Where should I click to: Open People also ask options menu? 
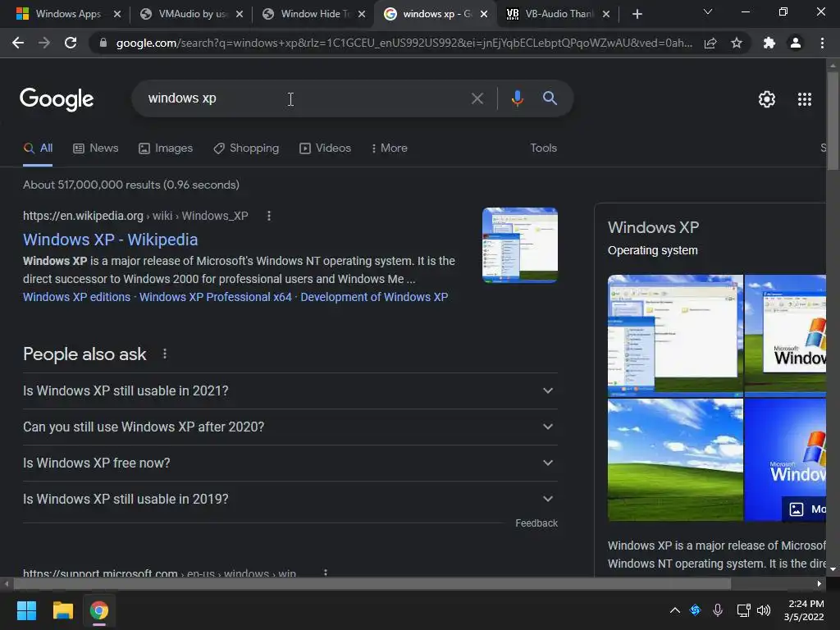[x=165, y=354]
